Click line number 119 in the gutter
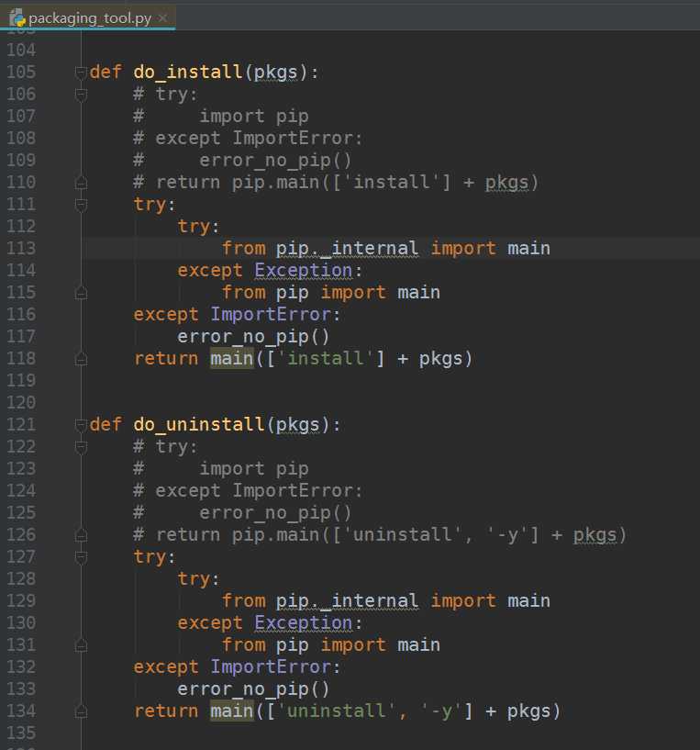The width and height of the screenshot is (700, 750). pyautogui.click(x=21, y=380)
